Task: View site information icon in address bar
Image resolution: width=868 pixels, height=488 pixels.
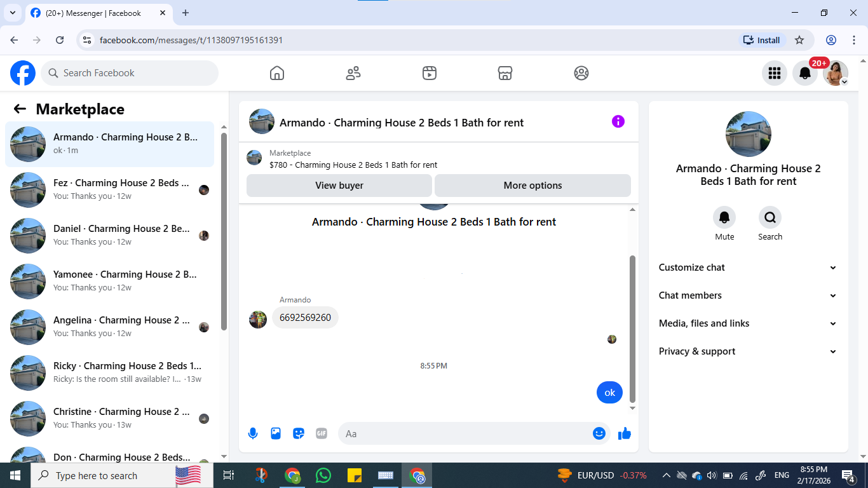Action: tap(87, 40)
